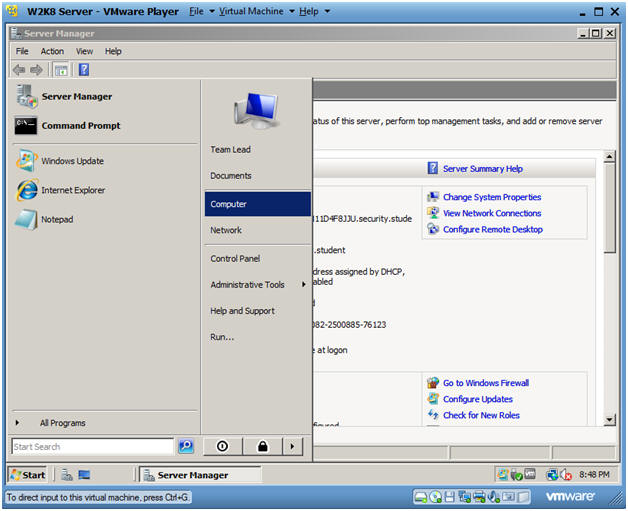The width and height of the screenshot is (628, 511).
Task: Click Change System Properties icon
Action: click(433, 196)
